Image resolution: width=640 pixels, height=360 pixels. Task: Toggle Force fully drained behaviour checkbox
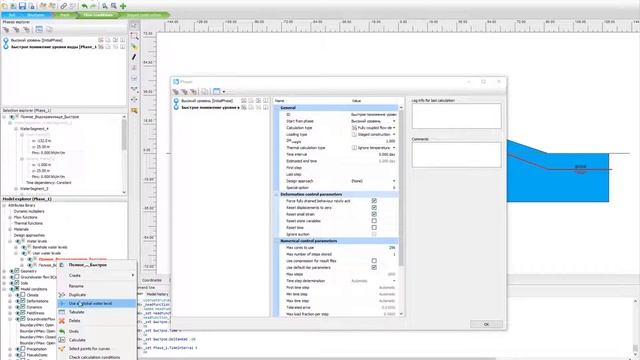point(374,201)
